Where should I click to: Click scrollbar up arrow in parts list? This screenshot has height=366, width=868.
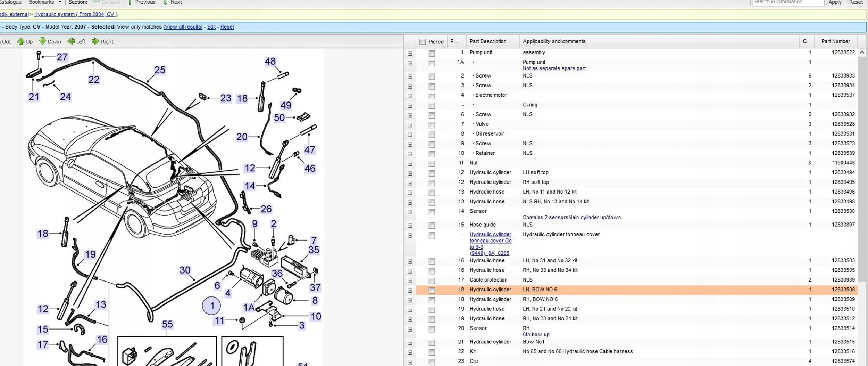click(x=862, y=52)
